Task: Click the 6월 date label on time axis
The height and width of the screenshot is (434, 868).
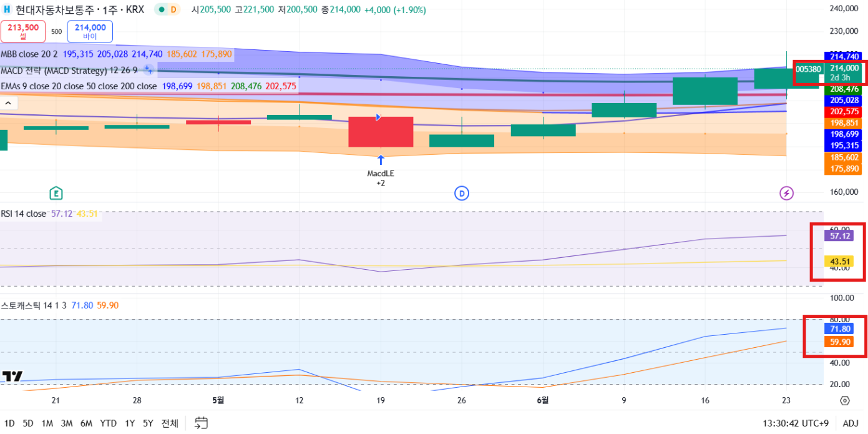Action: pos(543,401)
